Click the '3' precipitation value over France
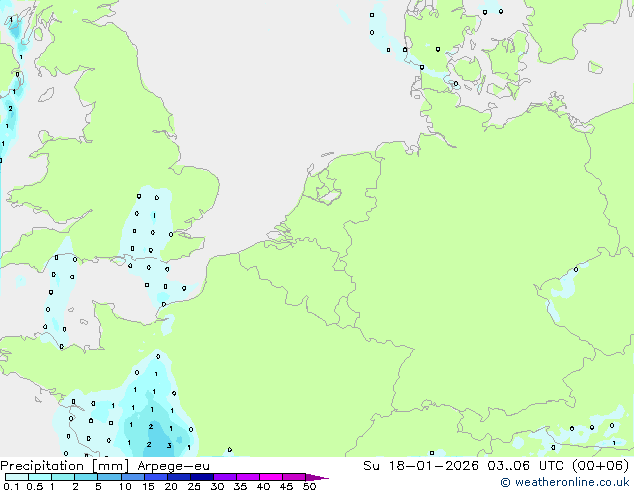 pos(169,446)
